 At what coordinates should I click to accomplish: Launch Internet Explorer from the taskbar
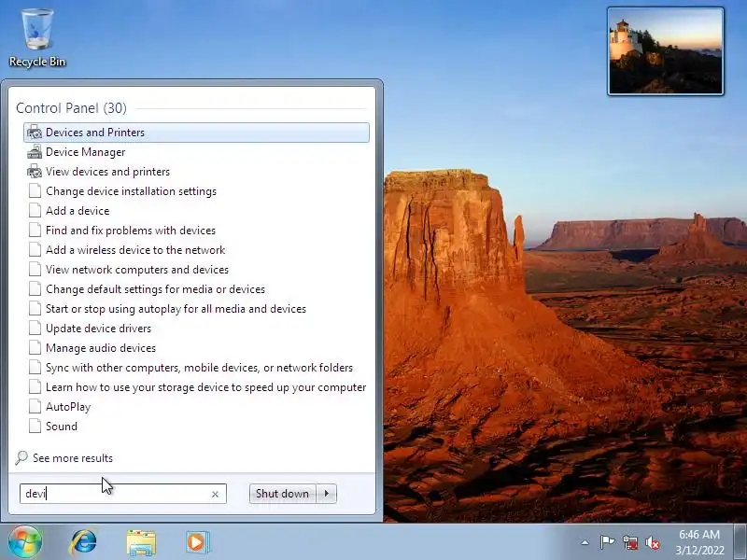[x=83, y=542]
